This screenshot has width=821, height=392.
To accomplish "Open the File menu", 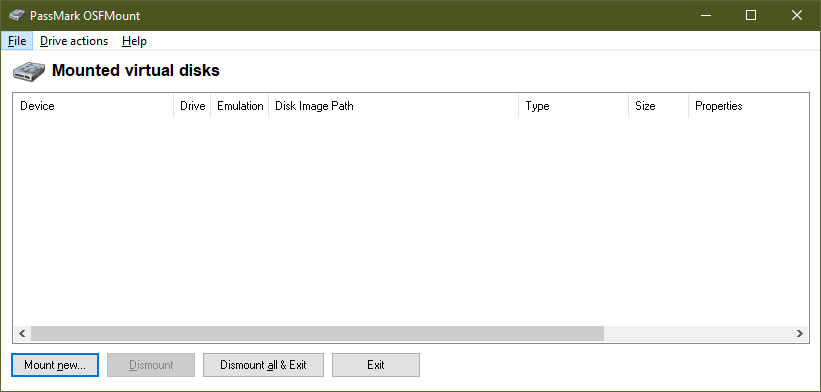I will [x=17, y=41].
